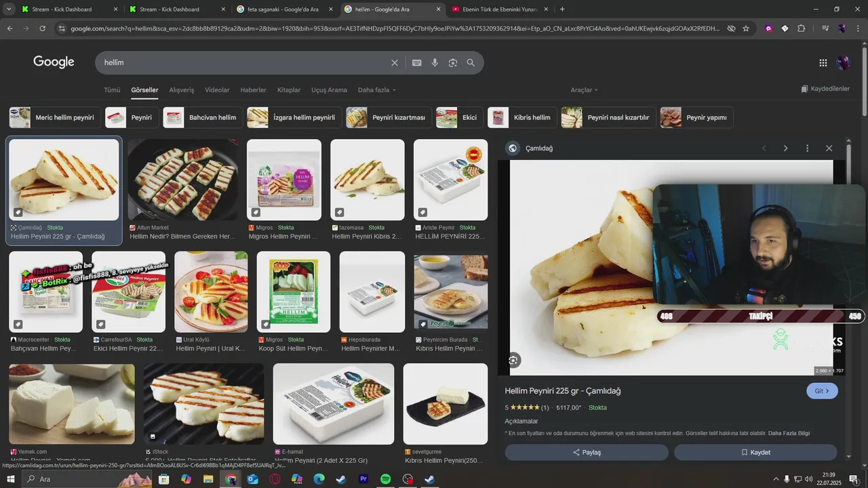
Task: Open Premiere Pro from the taskbar
Action: point(363,479)
